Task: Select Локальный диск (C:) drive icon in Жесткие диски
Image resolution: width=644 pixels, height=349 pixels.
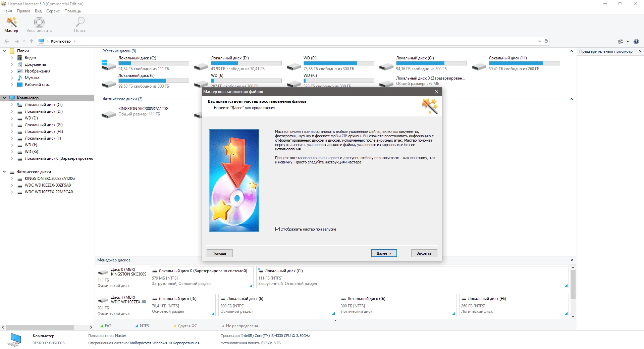Action: tap(109, 64)
